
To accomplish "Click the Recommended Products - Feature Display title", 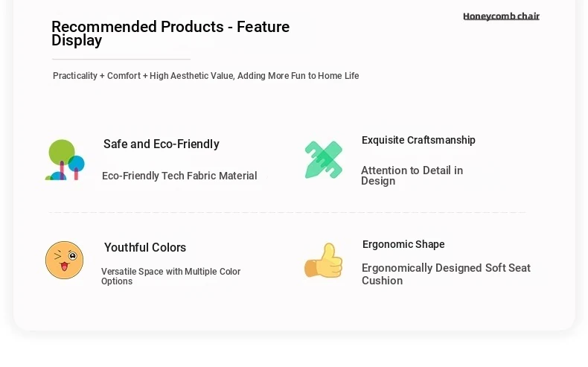I will coord(170,33).
